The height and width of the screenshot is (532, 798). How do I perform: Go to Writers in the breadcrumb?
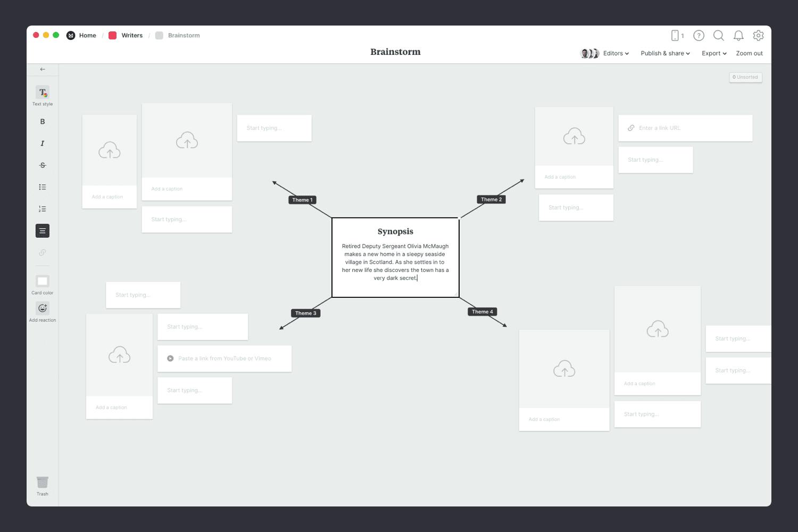pyautogui.click(x=131, y=36)
